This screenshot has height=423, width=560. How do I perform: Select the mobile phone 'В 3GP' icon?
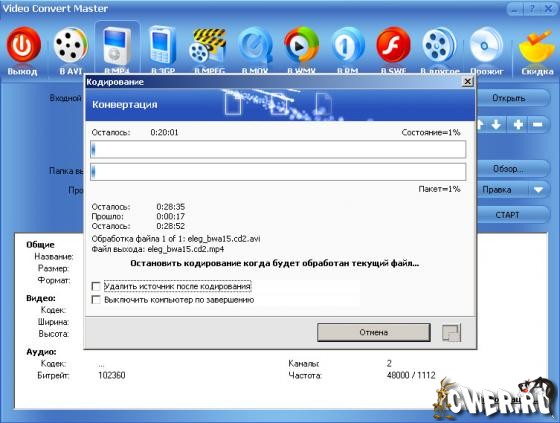click(x=163, y=46)
